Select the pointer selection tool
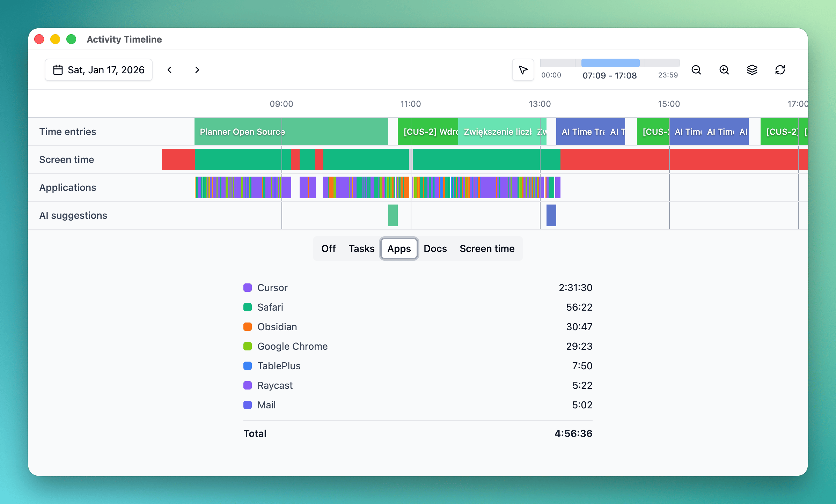Screen dimensions: 836x504 (523, 70)
